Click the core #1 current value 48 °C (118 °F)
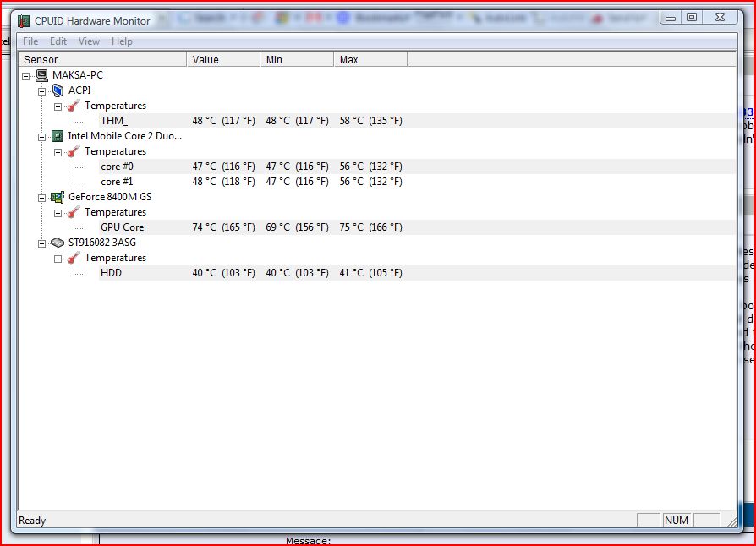Viewport: 756px width, 546px height. 224,183
